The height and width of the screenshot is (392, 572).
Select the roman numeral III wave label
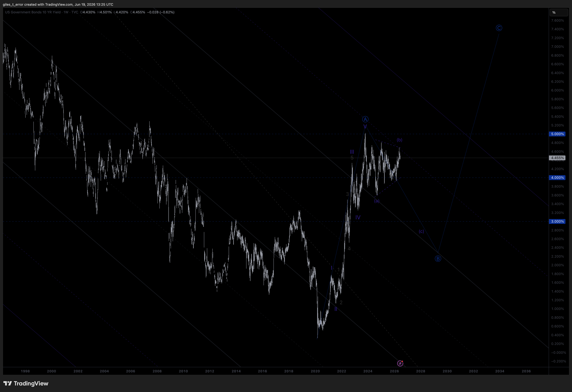352,152
